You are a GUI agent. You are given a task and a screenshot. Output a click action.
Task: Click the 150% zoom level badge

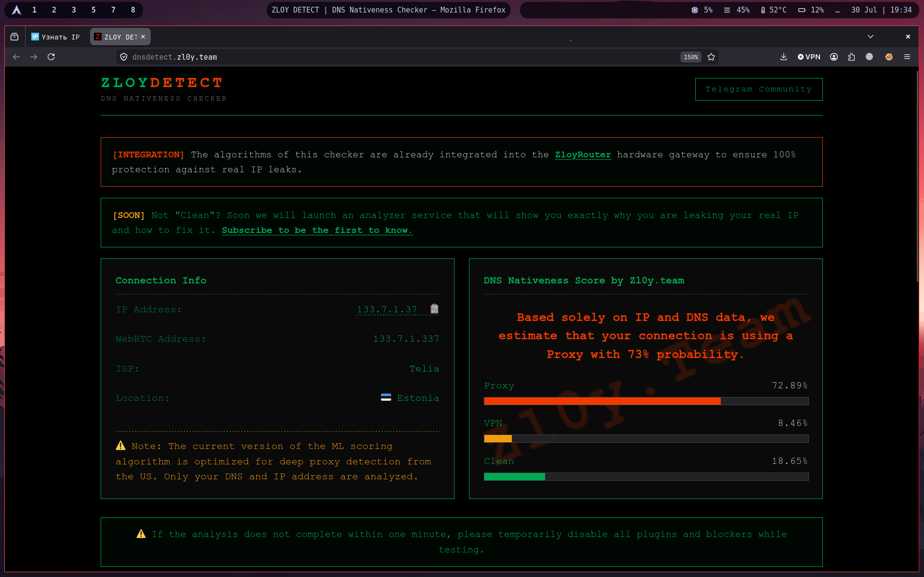tap(691, 57)
